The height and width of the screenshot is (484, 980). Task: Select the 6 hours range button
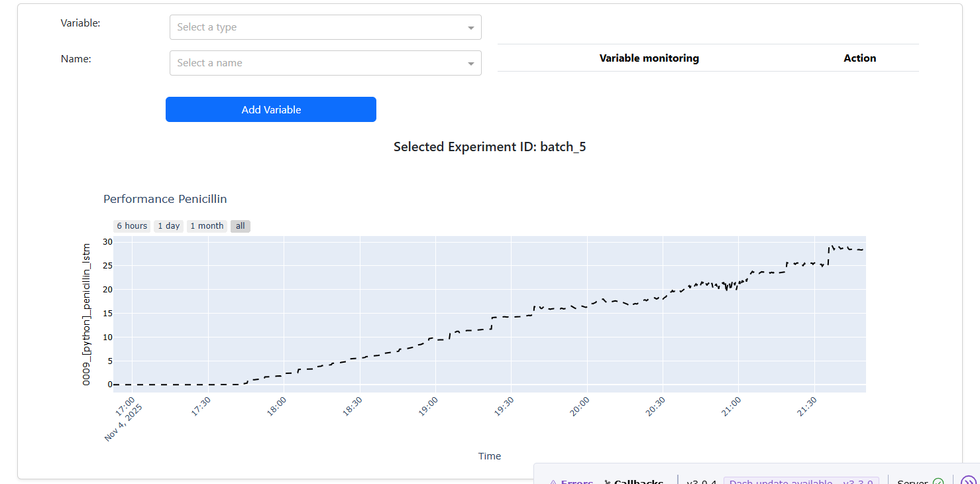click(x=132, y=226)
